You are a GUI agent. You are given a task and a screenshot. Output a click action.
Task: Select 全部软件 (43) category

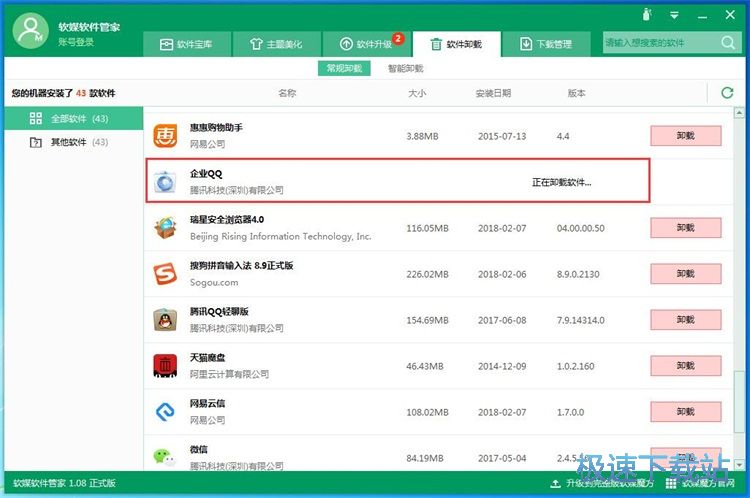pos(74,119)
